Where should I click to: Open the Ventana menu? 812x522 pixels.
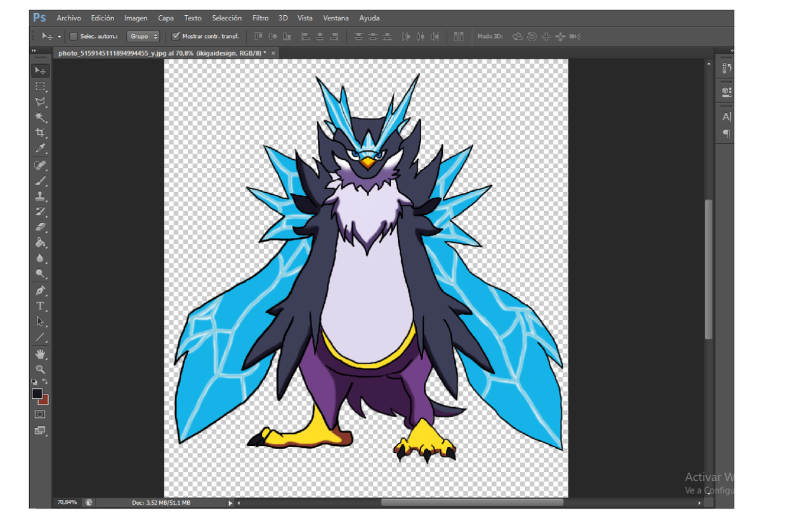[336, 18]
